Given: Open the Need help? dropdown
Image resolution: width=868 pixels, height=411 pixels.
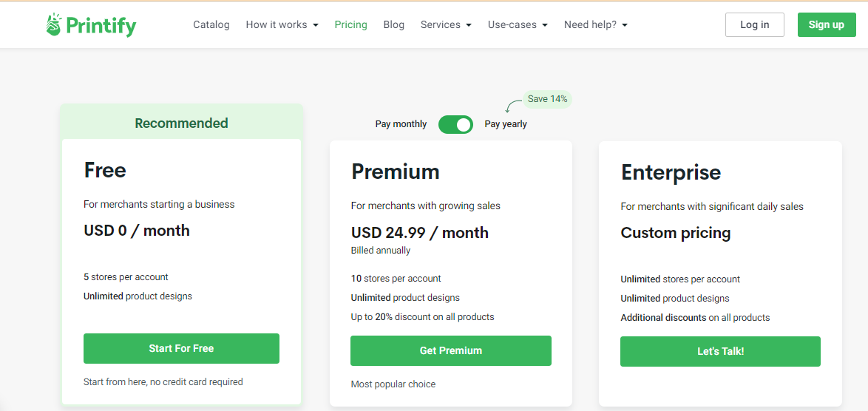Looking at the screenshot, I should pos(595,24).
